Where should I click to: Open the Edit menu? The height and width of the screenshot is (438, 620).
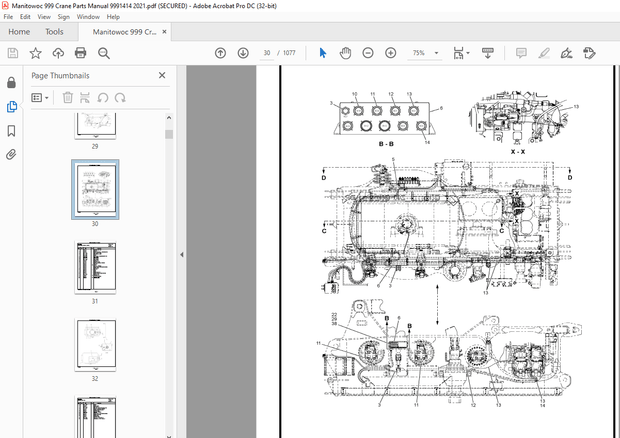click(x=25, y=17)
